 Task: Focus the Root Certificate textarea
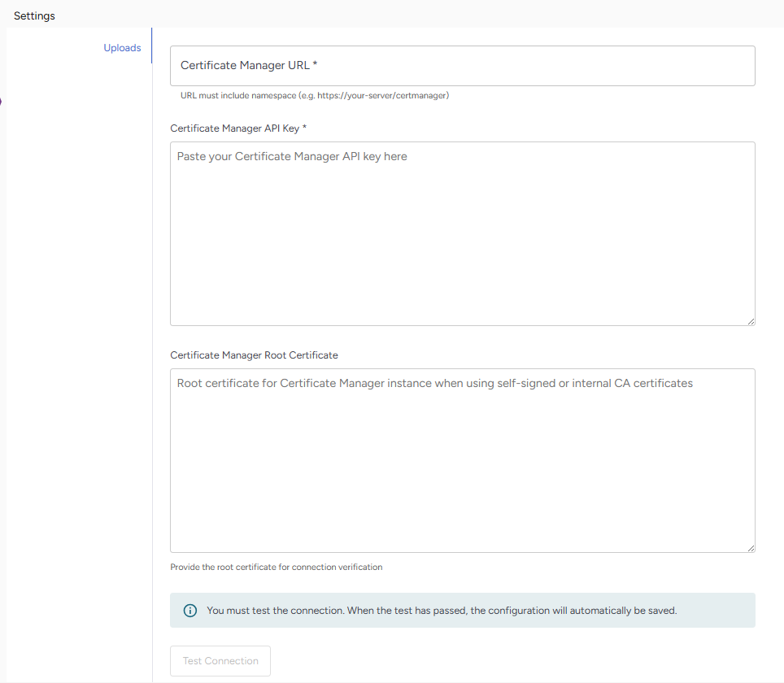click(462, 463)
